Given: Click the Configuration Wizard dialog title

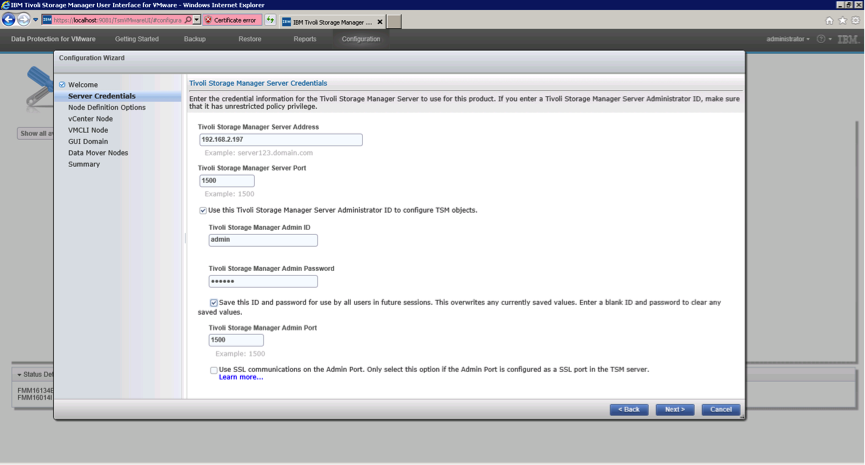Looking at the screenshot, I should pos(92,58).
